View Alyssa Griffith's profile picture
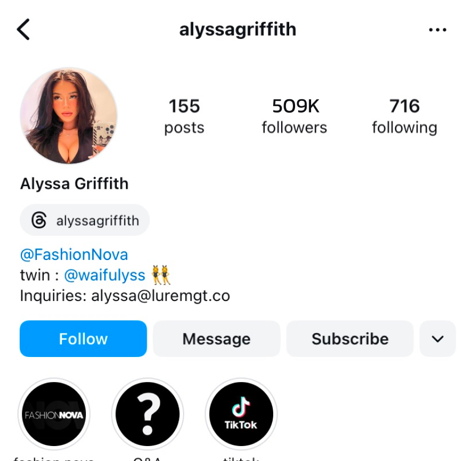 (68, 116)
